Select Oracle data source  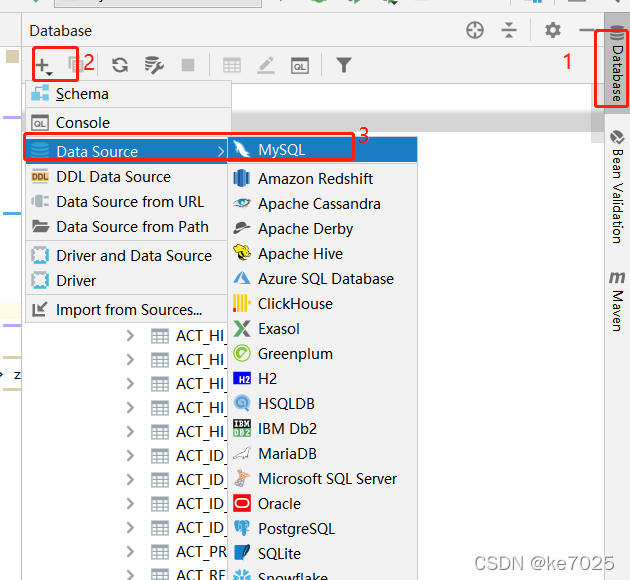[x=323, y=503]
